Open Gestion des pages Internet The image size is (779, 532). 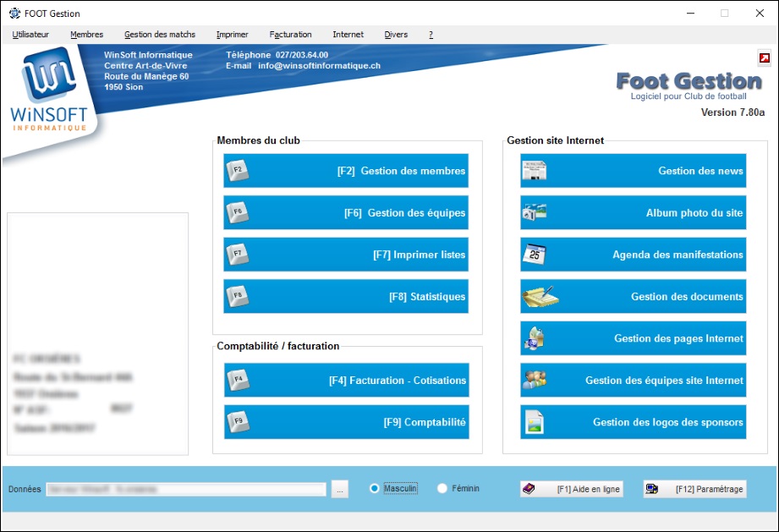coord(634,338)
